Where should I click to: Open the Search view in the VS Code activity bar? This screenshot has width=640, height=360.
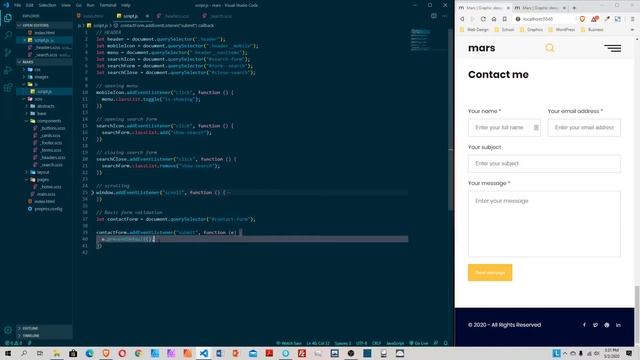(8, 35)
